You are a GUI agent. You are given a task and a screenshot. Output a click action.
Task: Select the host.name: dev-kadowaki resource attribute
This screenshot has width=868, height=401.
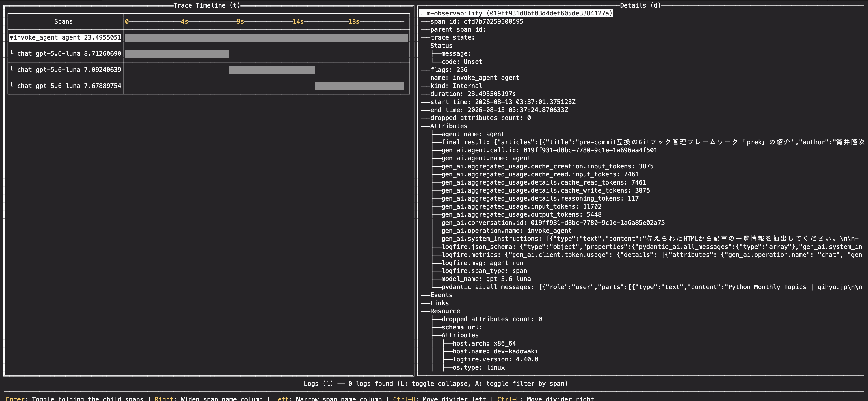[x=495, y=351]
